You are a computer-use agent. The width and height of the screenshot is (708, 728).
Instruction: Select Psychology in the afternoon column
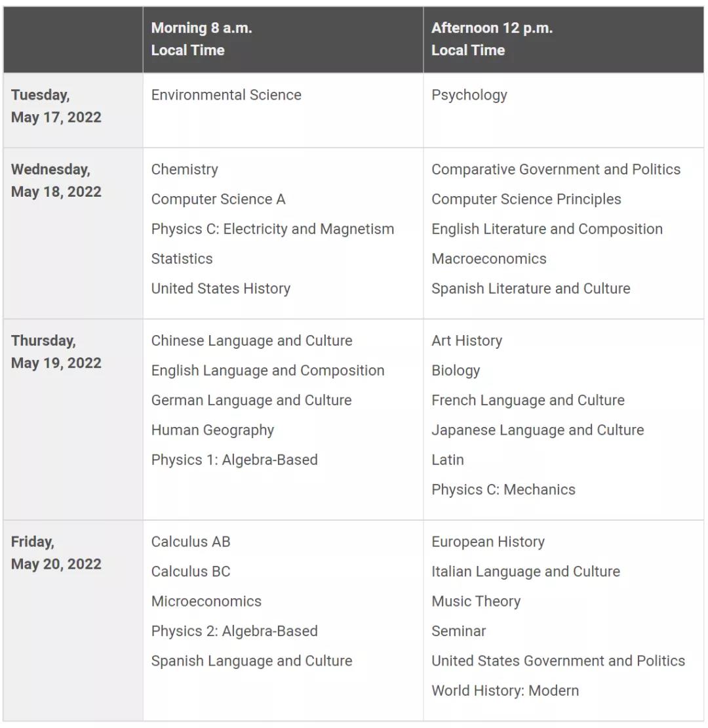(x=469, y=95)
